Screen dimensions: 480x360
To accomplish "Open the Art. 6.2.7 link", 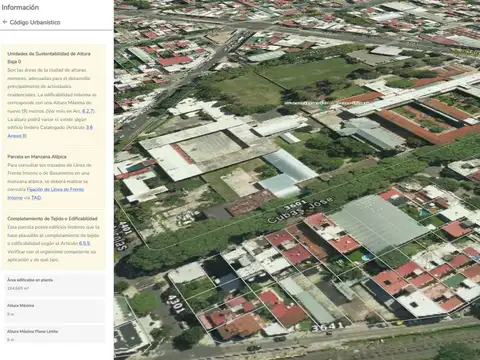I will point(88,111).
